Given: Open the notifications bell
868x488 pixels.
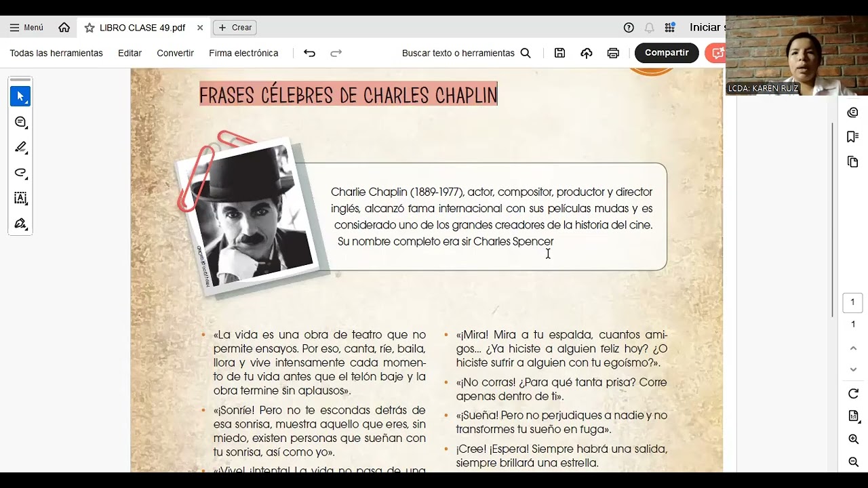Looking at the screenshot, I should [x=649, y=28].
